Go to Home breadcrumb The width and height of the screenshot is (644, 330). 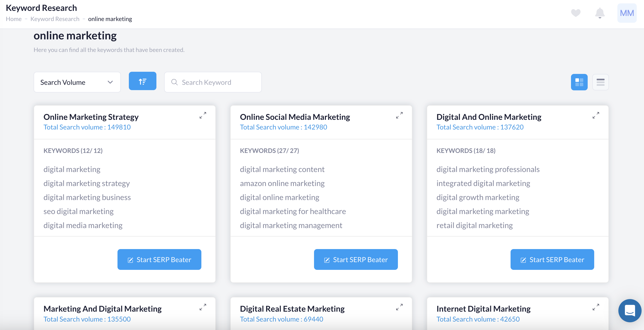coord(14,19)
